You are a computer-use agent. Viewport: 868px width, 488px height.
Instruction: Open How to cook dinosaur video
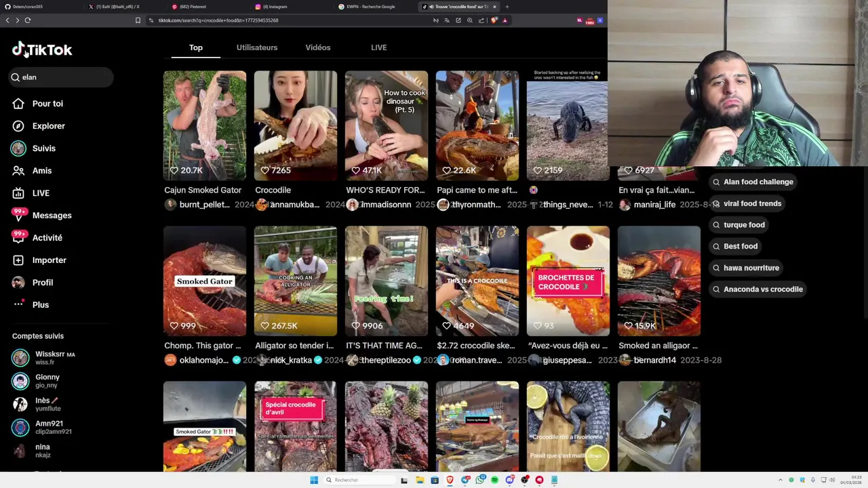click(387, 125)
